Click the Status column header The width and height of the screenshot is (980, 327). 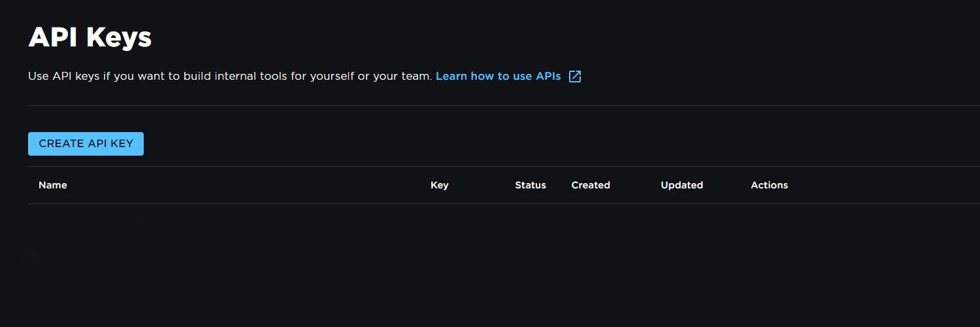click(531, 185)
